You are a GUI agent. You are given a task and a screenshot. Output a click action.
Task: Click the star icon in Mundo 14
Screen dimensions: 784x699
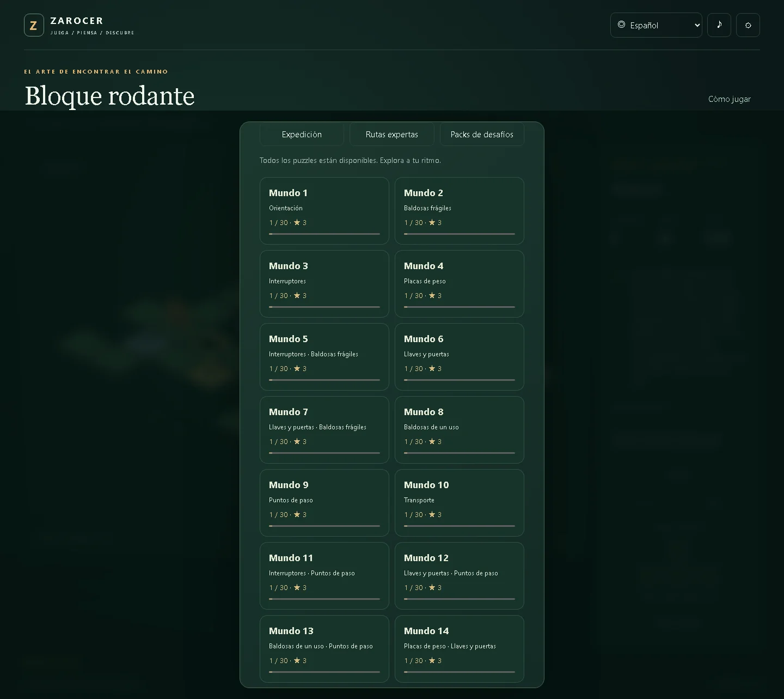(432, 660)
